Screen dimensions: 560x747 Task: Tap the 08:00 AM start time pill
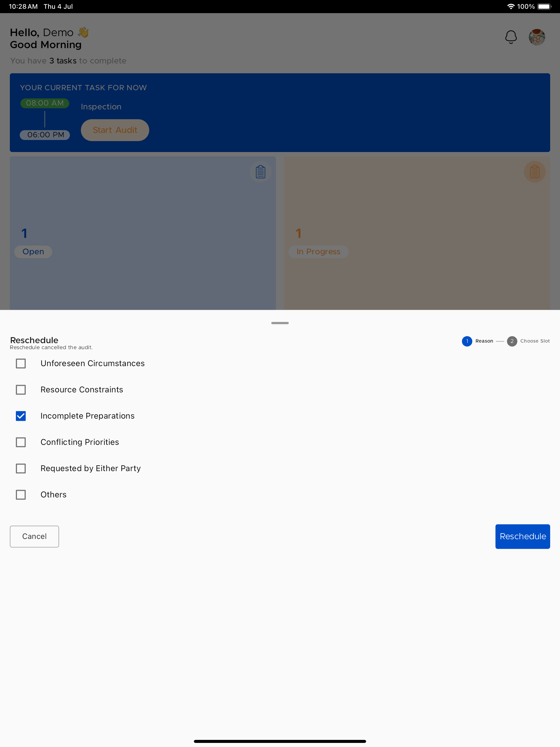(x=45, y=103)
